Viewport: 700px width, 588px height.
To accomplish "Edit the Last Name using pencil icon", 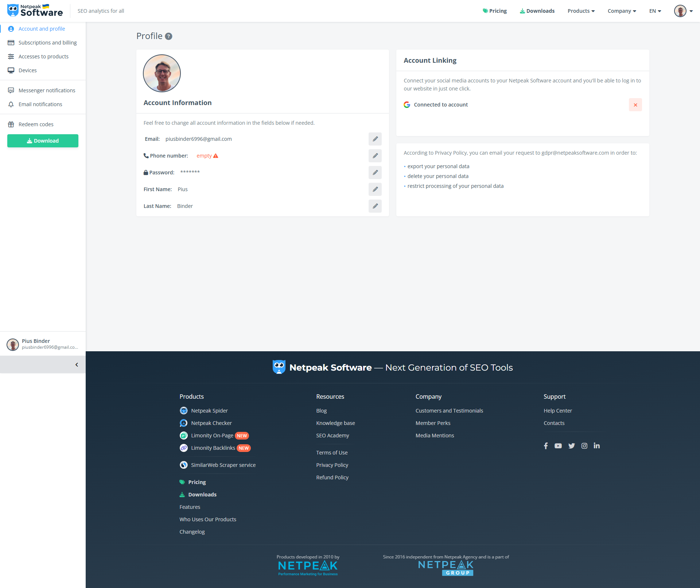I will click(375, 206).
